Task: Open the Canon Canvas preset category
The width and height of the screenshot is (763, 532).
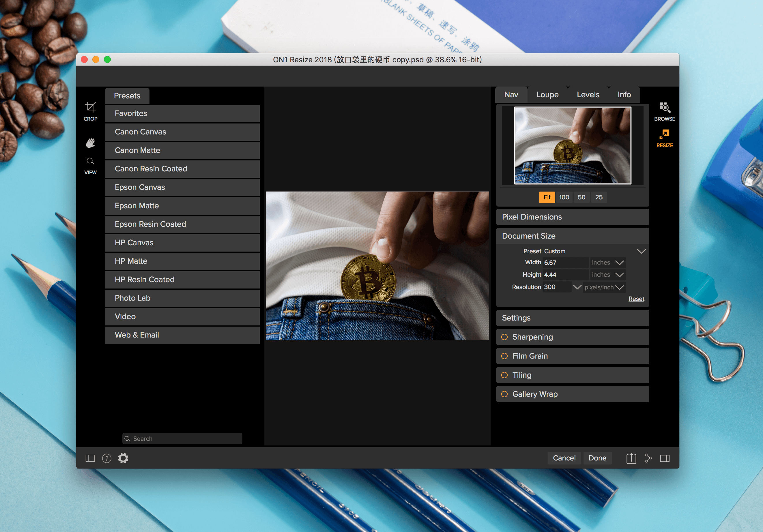Action: click(x=182, y=132)
